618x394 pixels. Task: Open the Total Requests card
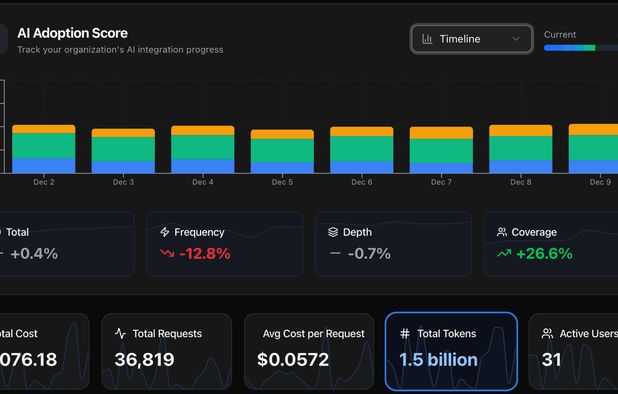167,351
